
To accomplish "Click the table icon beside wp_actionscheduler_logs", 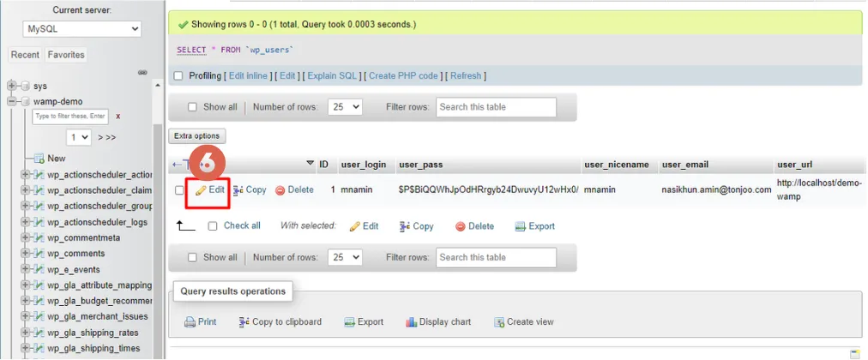I will (x=39, y=222).
